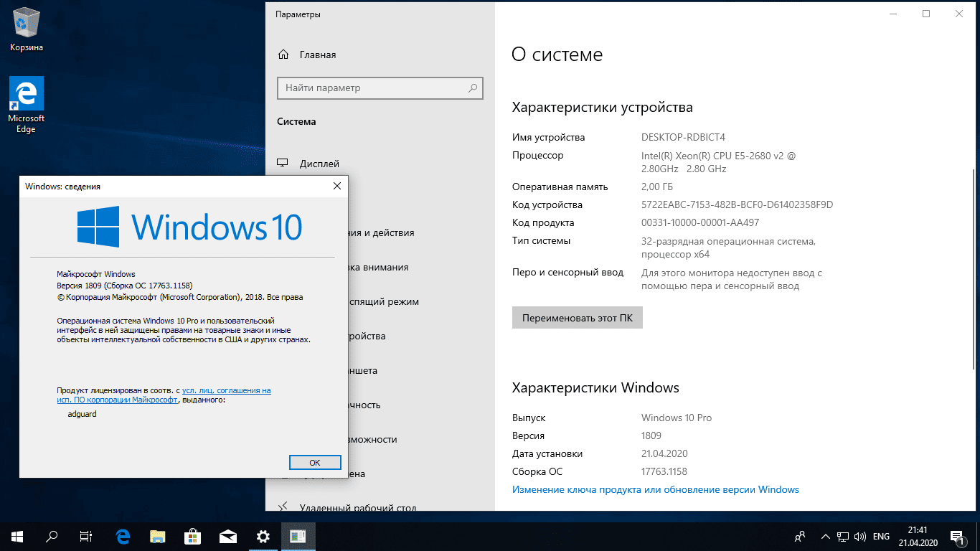The image size is (980, 551).
Task: Click Переименовать этот ПК button
Action: (578, 318)
